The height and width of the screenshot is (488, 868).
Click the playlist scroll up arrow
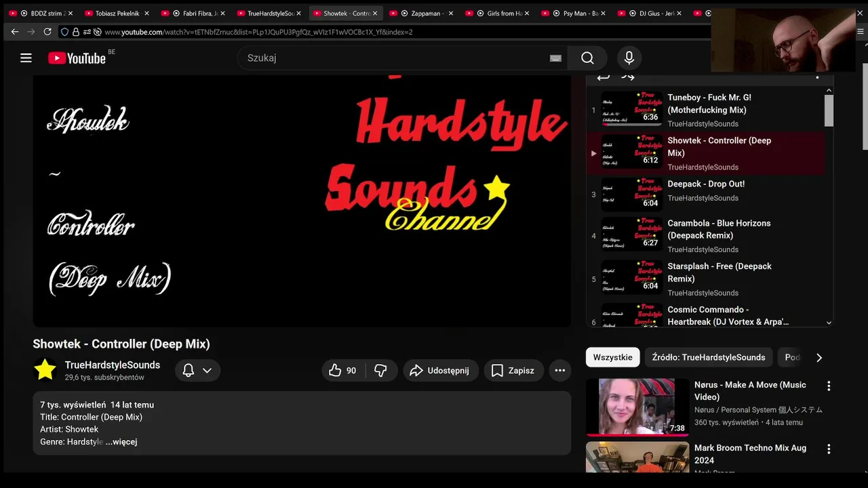pos(829,90)
